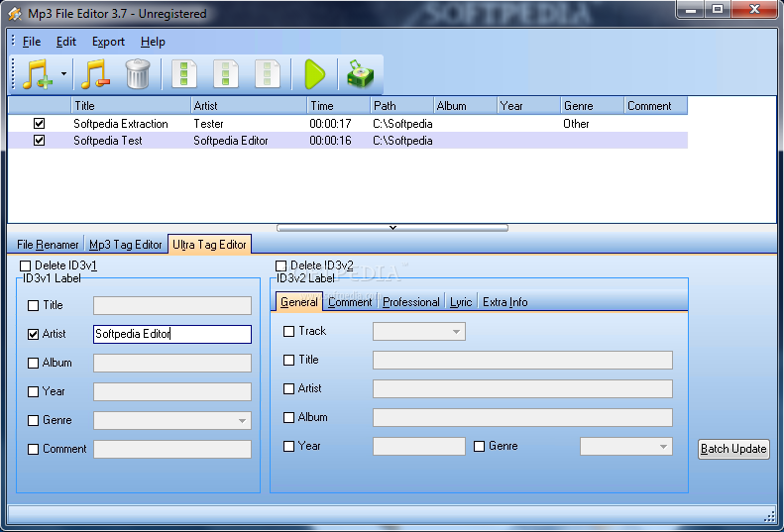Check the ID3v2 Artist checkbox
The height and width of the screenshot is (532, 784).
[x=289, y=388]
